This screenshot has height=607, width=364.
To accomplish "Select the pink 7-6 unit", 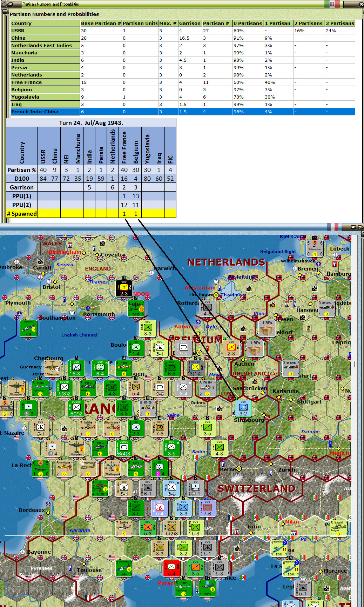I will click(x=207, y=509).
